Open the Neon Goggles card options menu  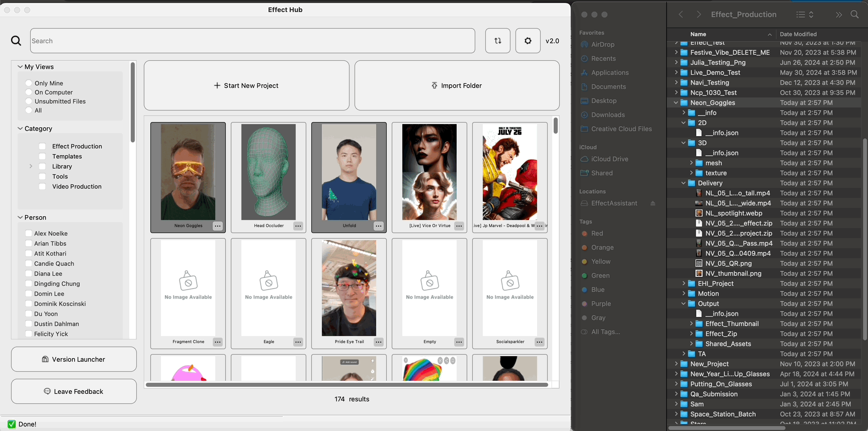[x=218, y=226]
